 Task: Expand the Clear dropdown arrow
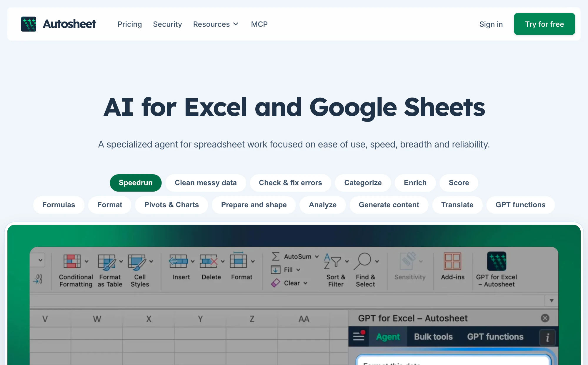(305, 283)
